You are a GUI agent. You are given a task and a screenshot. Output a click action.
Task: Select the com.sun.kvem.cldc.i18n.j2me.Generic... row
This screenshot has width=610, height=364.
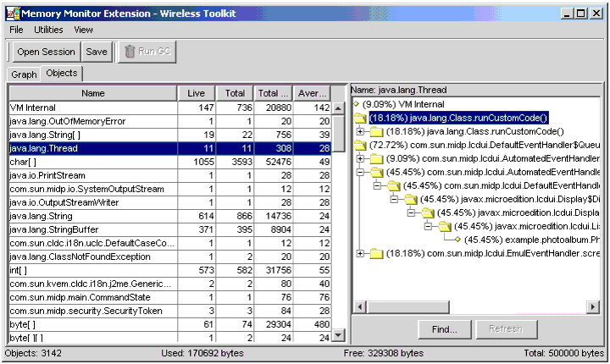(170, 284)
